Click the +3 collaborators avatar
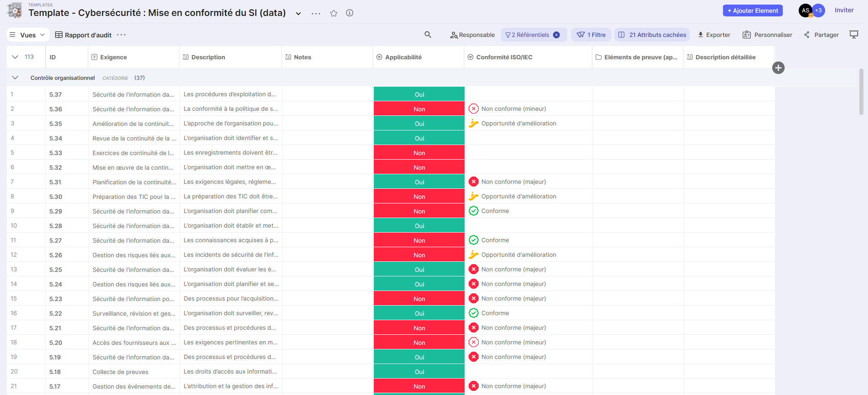Image resolution: width=868 pixels, height=395 pixels. [x=819, y=10]
